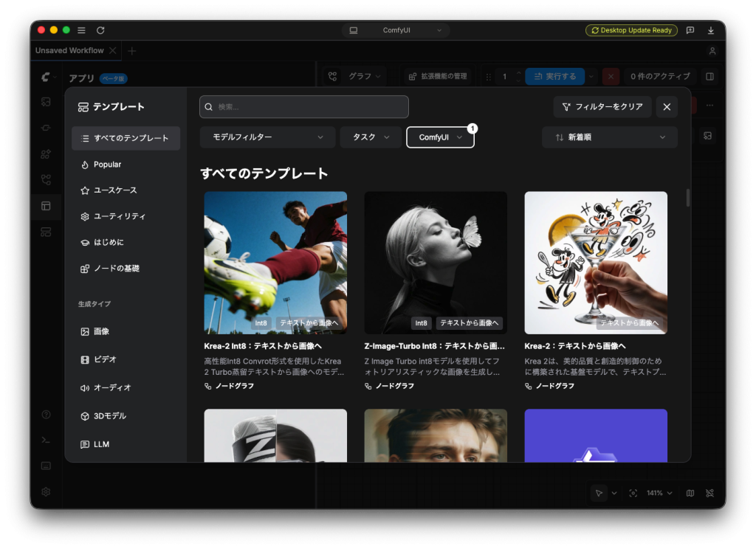Open keyboard shortcuts sidebar icon
Screen dimensions: 756x549
click(46, 466)
